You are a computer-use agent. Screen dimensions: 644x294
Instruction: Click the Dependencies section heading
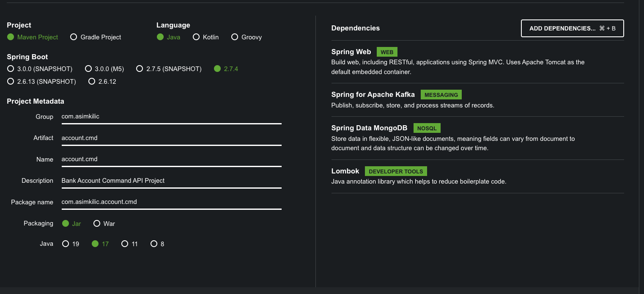point(356,28)
